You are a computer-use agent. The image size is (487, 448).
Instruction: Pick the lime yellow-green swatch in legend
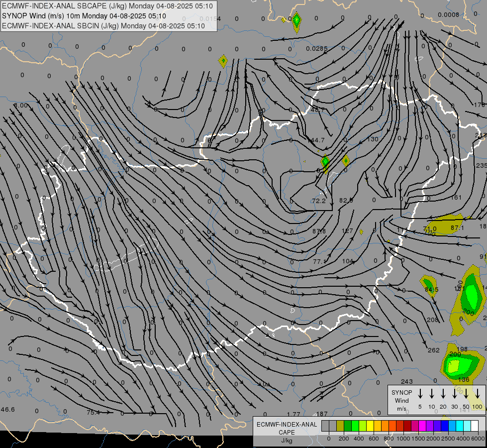(363, 426)
